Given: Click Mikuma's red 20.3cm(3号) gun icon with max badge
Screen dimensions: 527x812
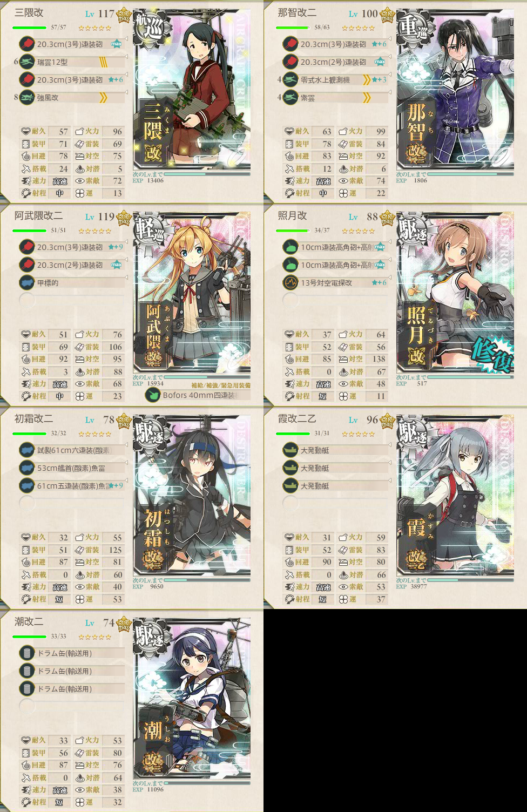Looking at the screenshot, I should [27, 44].
